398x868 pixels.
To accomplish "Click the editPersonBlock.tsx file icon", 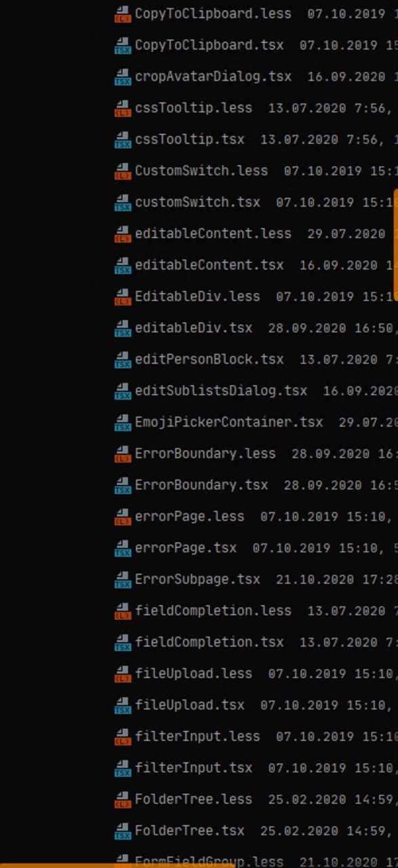I will 123,359.
